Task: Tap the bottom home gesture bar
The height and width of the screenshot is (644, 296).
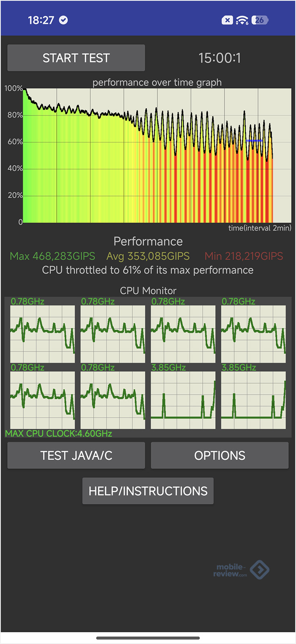Action: point(148,638)
